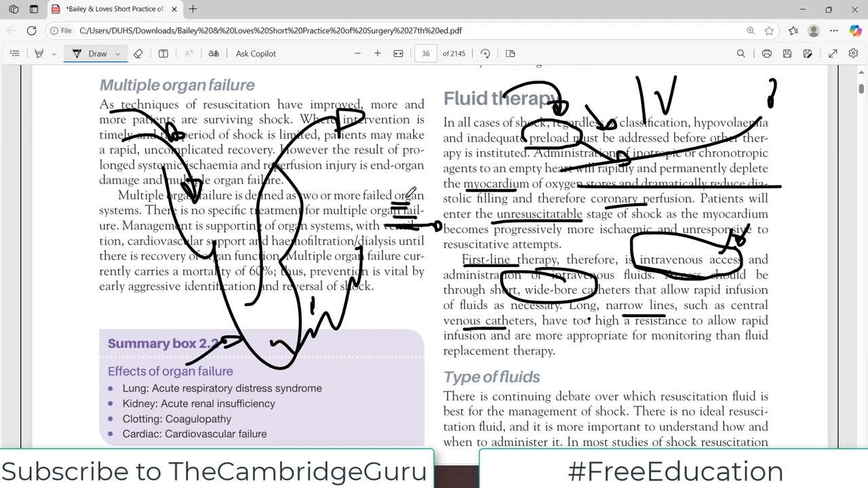Click 'Lung: Acute respiratory distress syndrome' line

(222, 388)
